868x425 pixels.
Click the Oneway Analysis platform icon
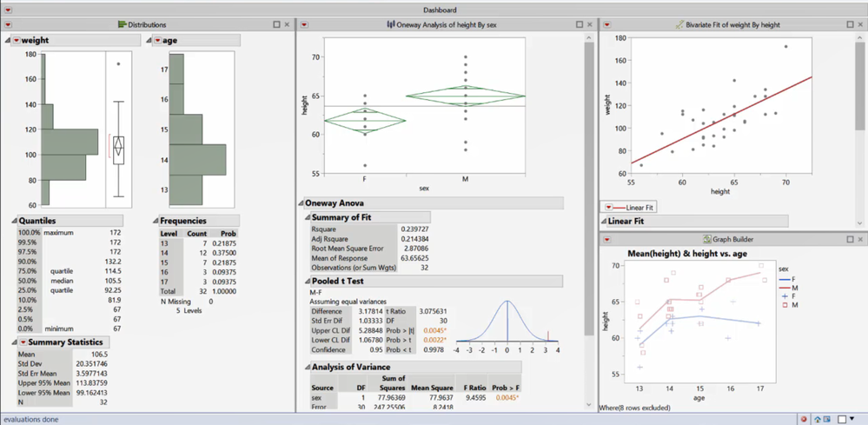click(391, 24)
